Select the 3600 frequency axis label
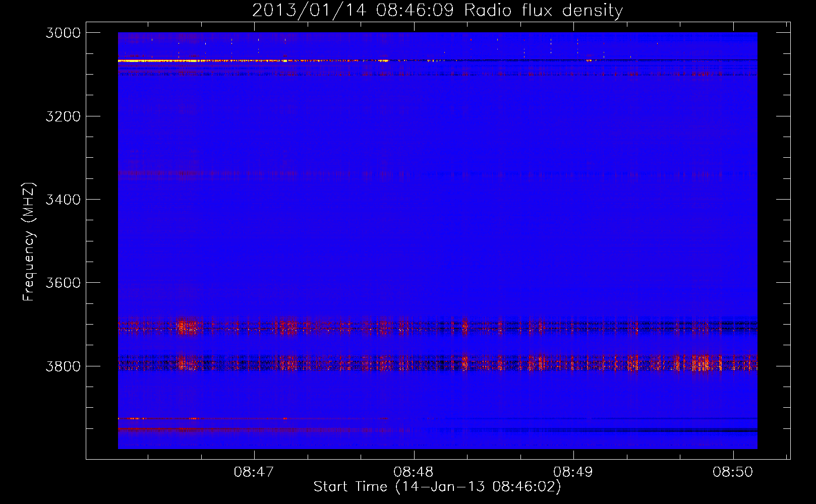Image resolution: width=816 pixels, height=504 pixels. point(63,283)
